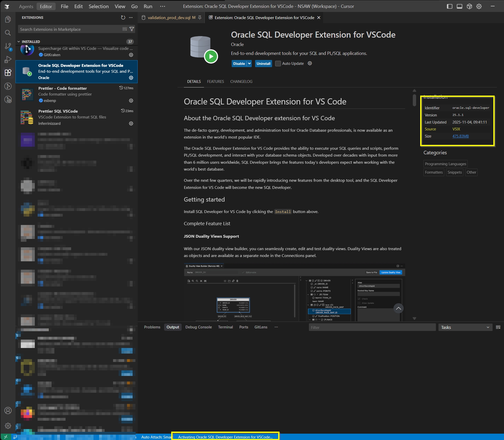Click the output Filter input field

point(372,327)
